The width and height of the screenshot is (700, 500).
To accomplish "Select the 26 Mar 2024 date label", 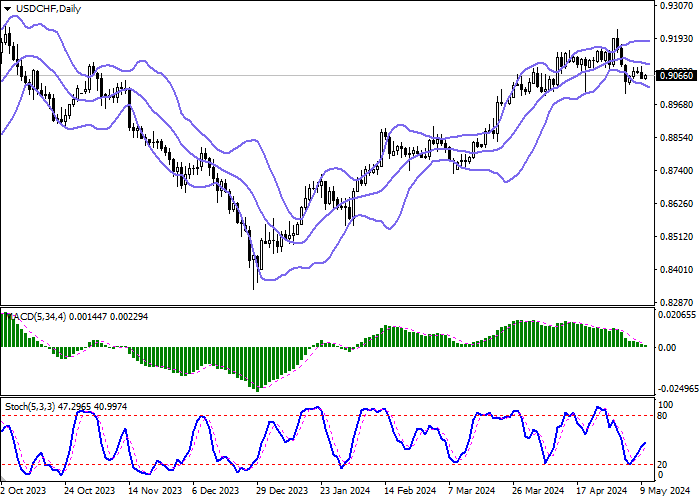I will tap(538, 491).
